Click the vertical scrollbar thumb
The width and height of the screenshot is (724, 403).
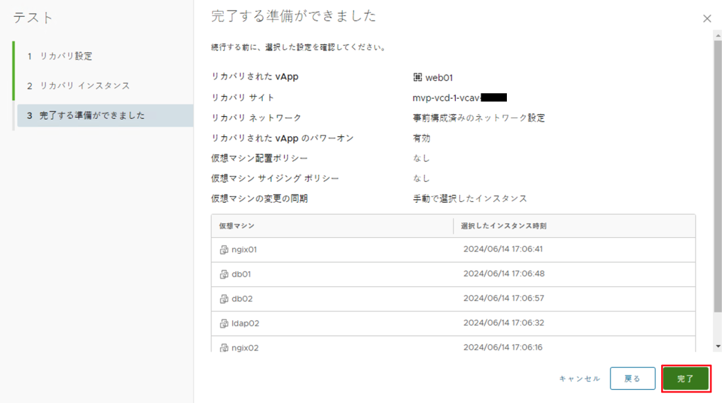pyautogui.click(x=718, y=176)
